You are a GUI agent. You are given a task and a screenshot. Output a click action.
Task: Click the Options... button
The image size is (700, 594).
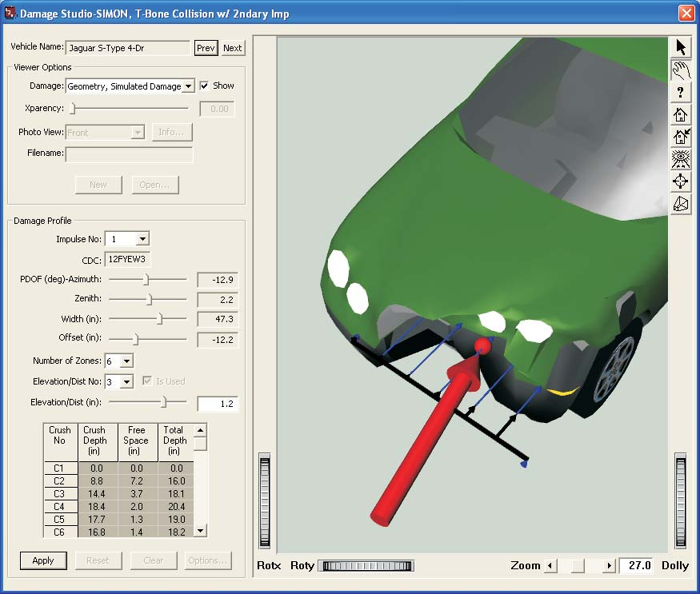[208, 560]
